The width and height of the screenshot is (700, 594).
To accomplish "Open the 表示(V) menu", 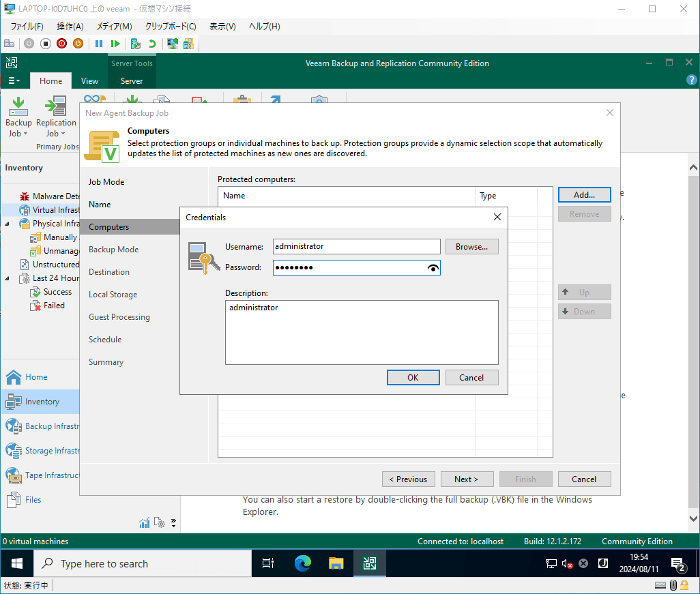I will [222, 27].
